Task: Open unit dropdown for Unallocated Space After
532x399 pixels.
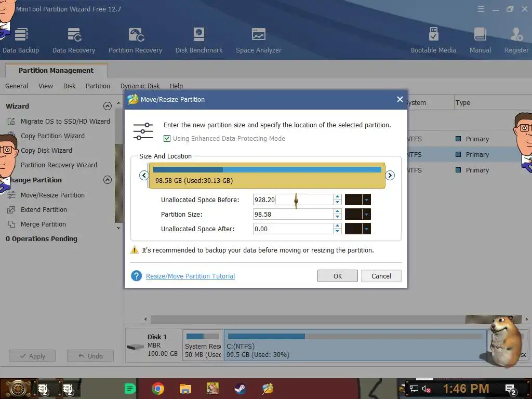Action: click(x=366, y=229)
